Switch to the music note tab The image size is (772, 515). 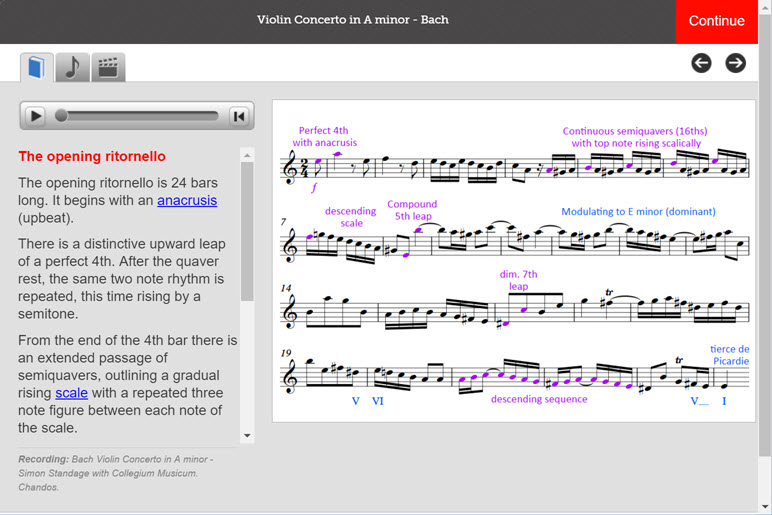coord(72,67)
